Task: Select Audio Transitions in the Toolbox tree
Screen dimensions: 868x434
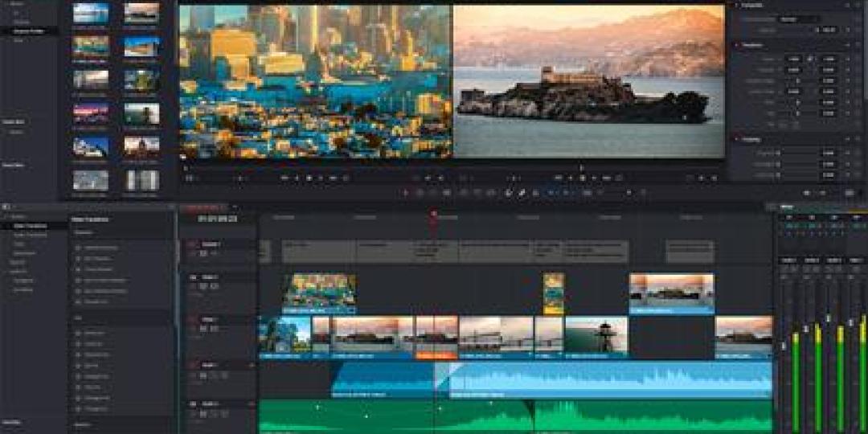Action: [x=31, y=235]
